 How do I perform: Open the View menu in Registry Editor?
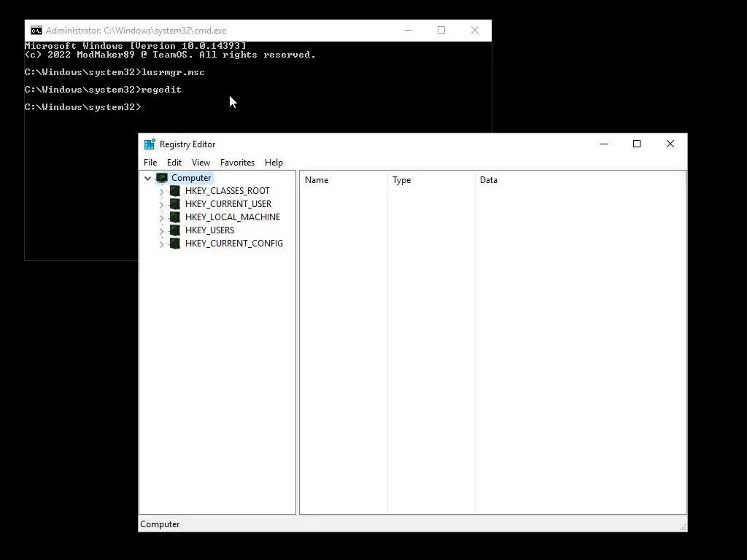tap(201, 163)
